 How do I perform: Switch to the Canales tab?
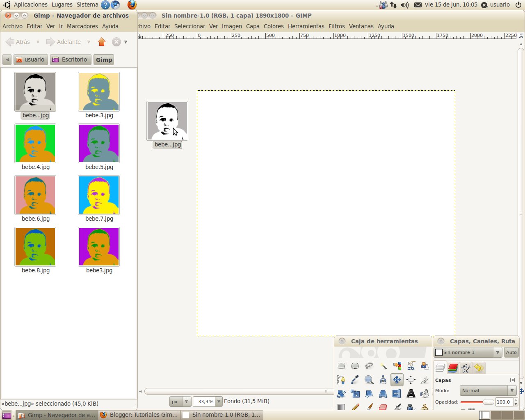pos(453,368)
